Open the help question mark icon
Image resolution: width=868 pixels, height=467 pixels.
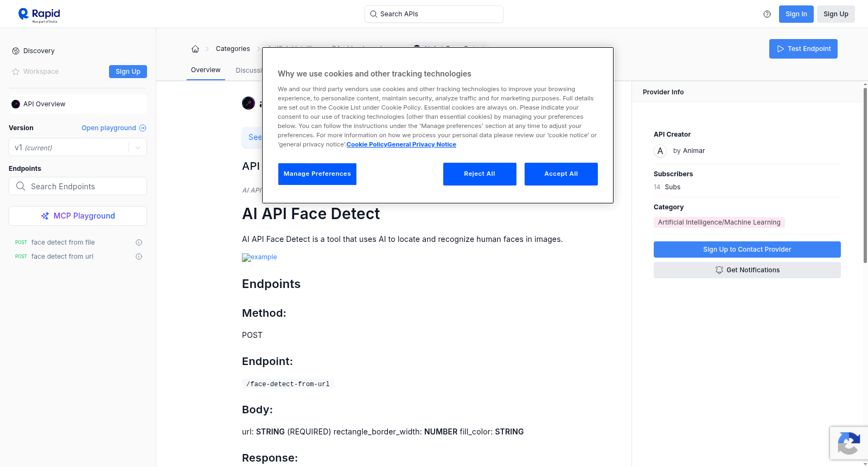(x=767, y=14)
